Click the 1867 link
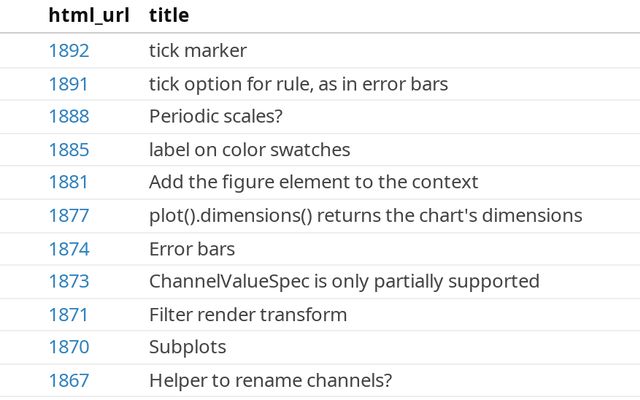This screenshot has height=400, width=640. click(x=68, y=381)
